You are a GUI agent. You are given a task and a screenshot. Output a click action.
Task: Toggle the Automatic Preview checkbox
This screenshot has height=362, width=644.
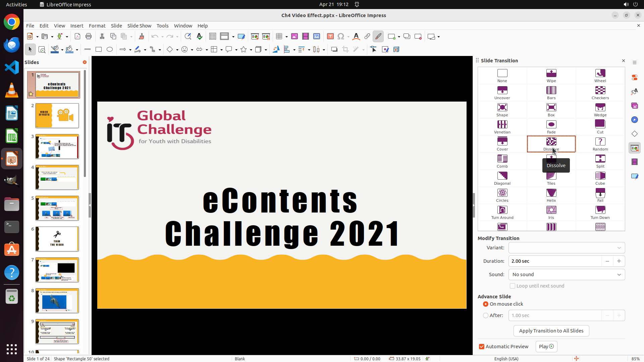(x=482, y=347)
